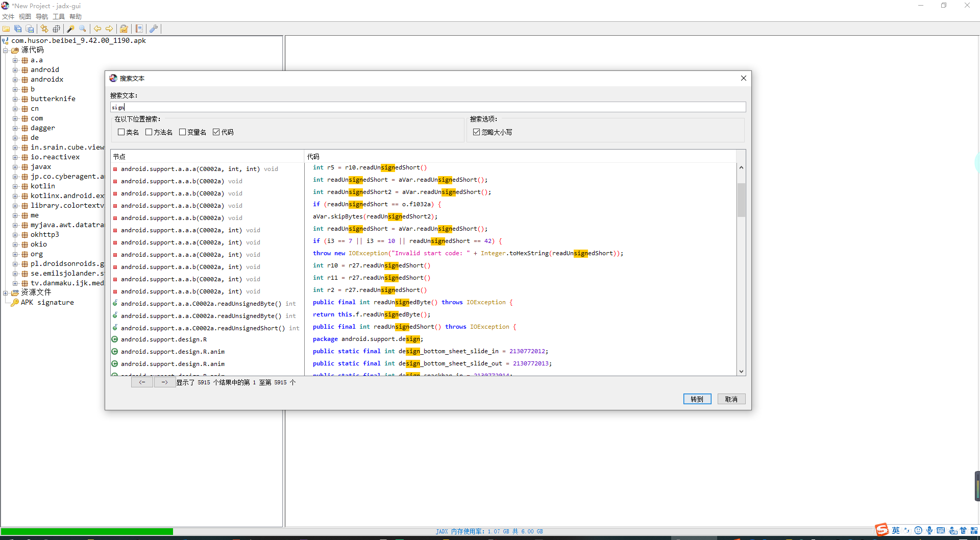Click the save all toolbar icon
The width and height of the screenshot is (980, 540).
coord(18,29)
